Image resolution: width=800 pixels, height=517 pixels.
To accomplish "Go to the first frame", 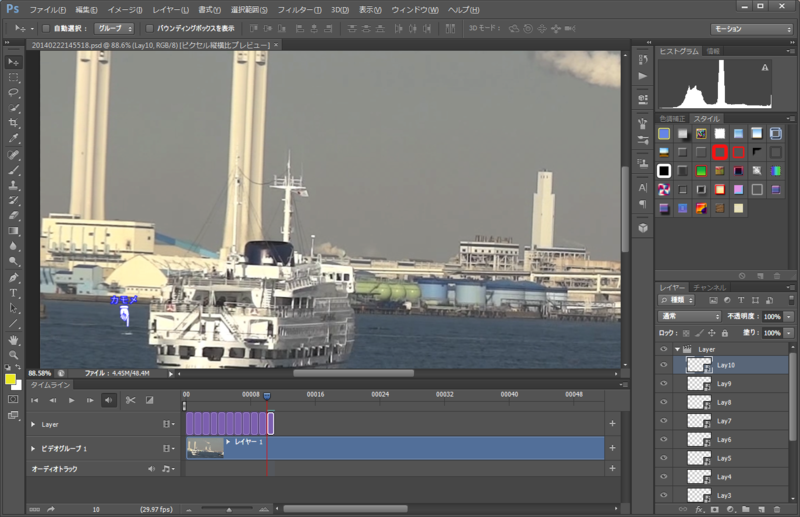I will pyautogui.click(x=34, y=400).
